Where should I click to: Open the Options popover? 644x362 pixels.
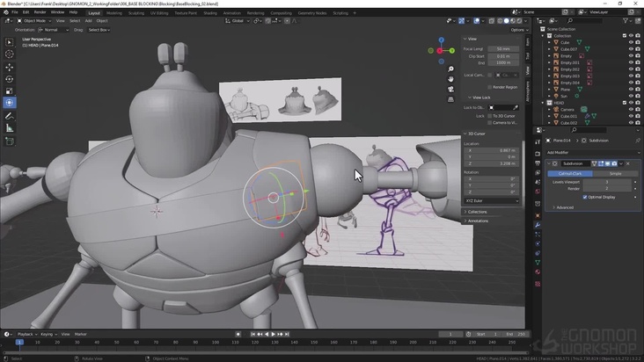(519, 30)
